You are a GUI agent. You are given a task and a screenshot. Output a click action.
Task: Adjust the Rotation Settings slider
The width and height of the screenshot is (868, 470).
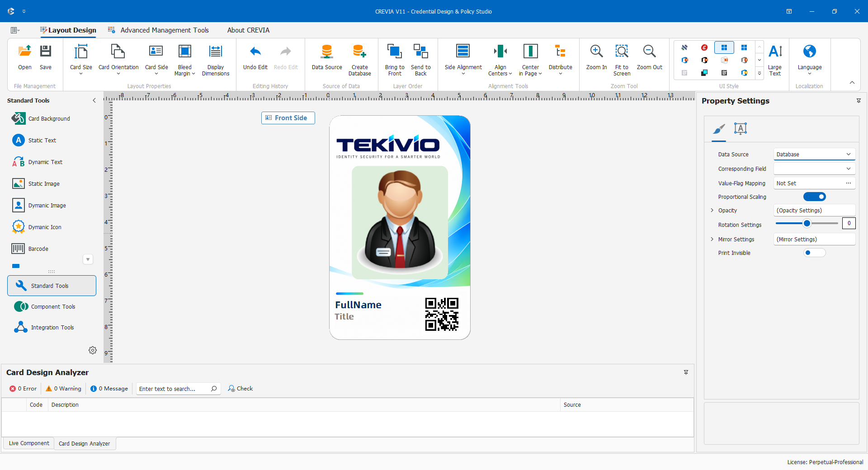point(807,223)
